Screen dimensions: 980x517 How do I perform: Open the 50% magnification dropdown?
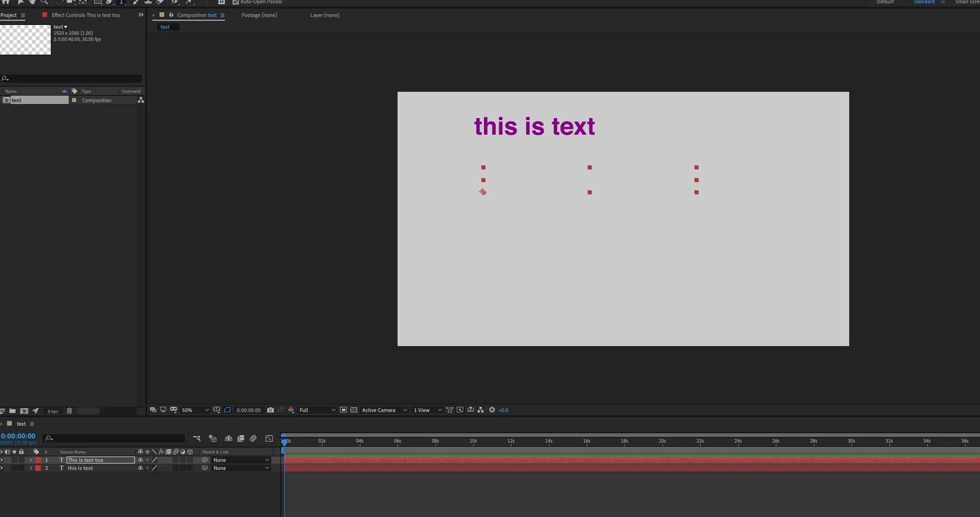tap(195, 410)
